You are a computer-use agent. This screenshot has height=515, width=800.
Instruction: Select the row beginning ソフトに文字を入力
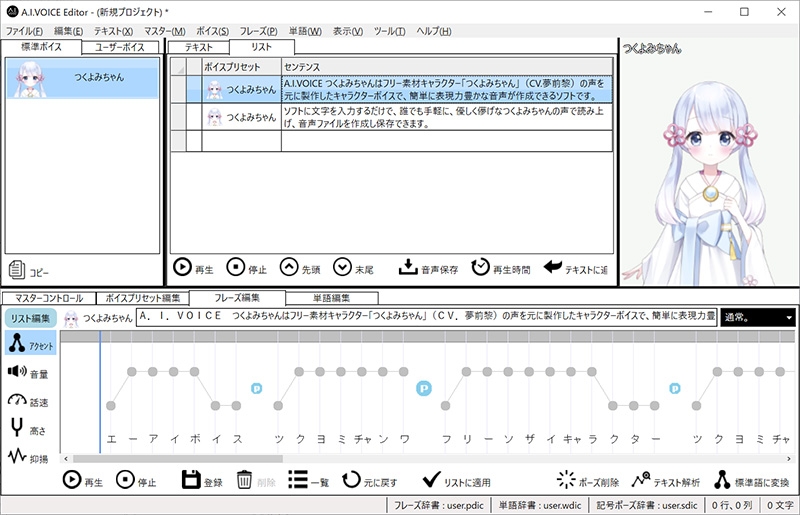coord(391,117)
